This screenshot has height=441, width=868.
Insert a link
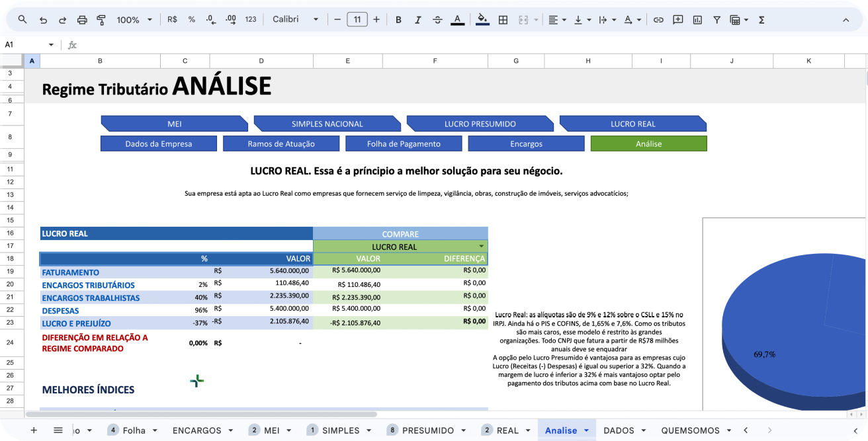(658, 20)
